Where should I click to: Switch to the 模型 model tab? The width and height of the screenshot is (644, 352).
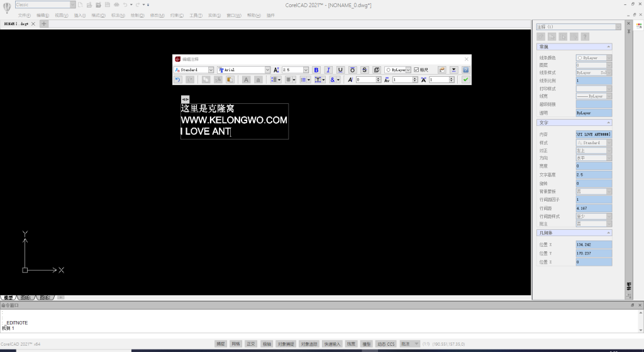[8, 297]
